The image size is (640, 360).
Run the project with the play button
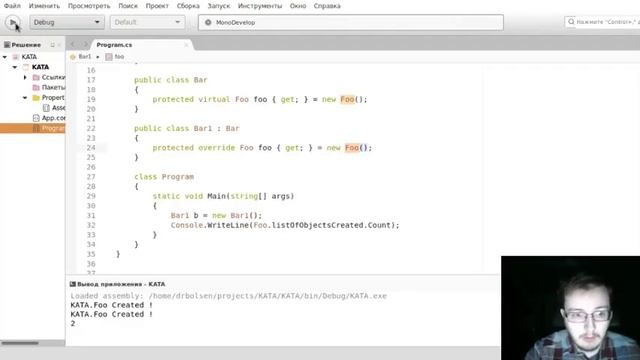[13, 22]
